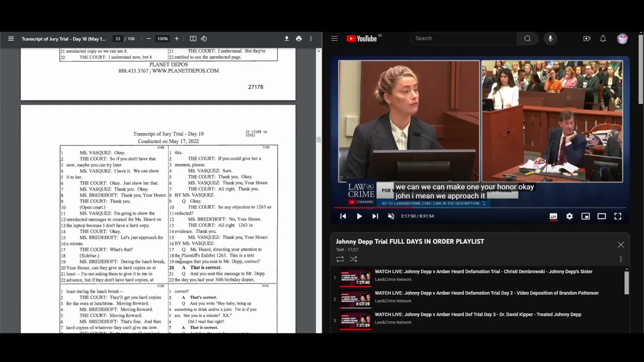Screen dimensions: 644x362
Task: Zoom out of the PDF document
Action: pos(148,39)
